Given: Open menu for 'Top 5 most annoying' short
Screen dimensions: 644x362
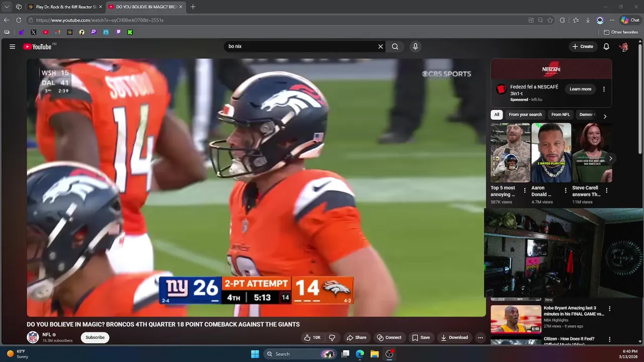Looking at the screenshot, I should [x=525, y=191].
